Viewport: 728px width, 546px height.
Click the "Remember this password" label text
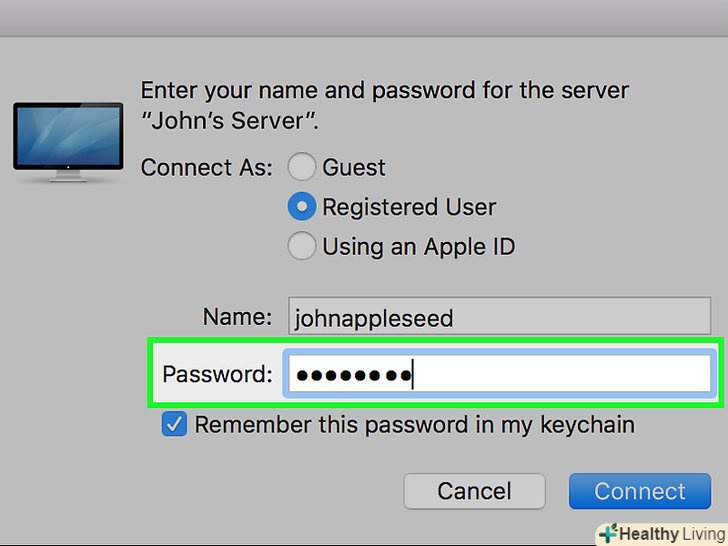pyautogui.click(x=414, y=425)
